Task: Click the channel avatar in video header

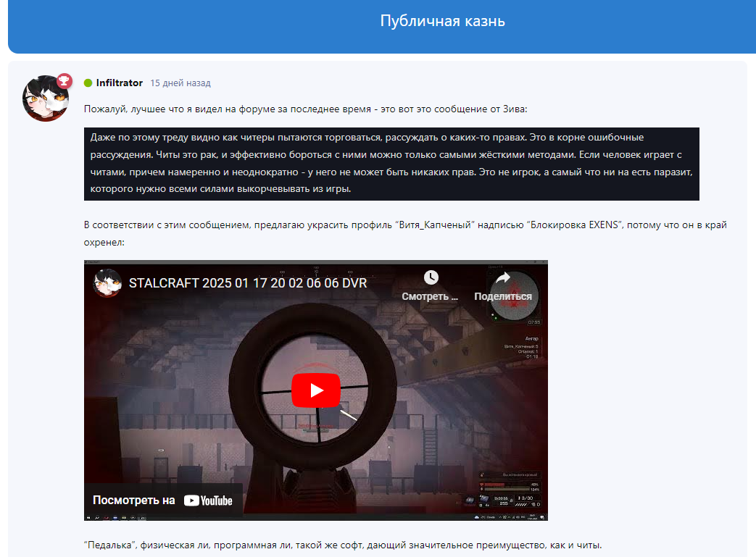Action: (107, 282)
